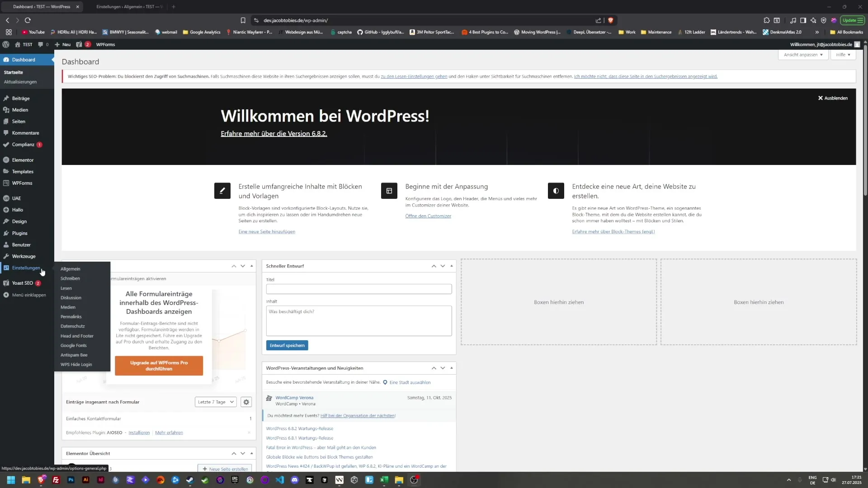Open the Customizer via Öffne den Customizer link
868x488 pixels.
428,216
